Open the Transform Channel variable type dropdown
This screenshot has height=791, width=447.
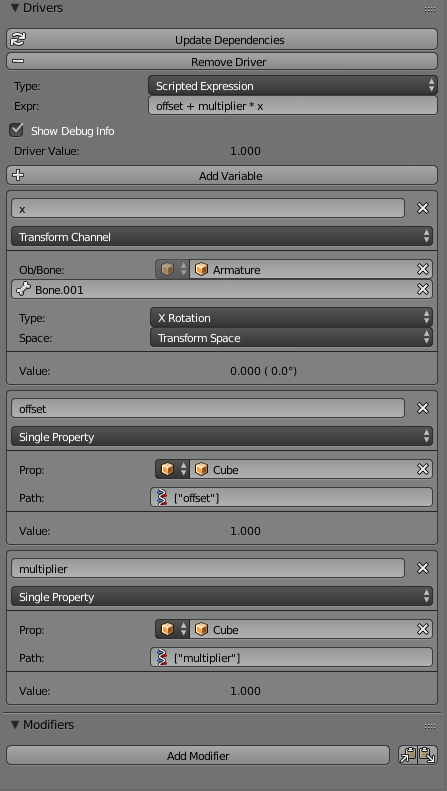pos(222,236)
